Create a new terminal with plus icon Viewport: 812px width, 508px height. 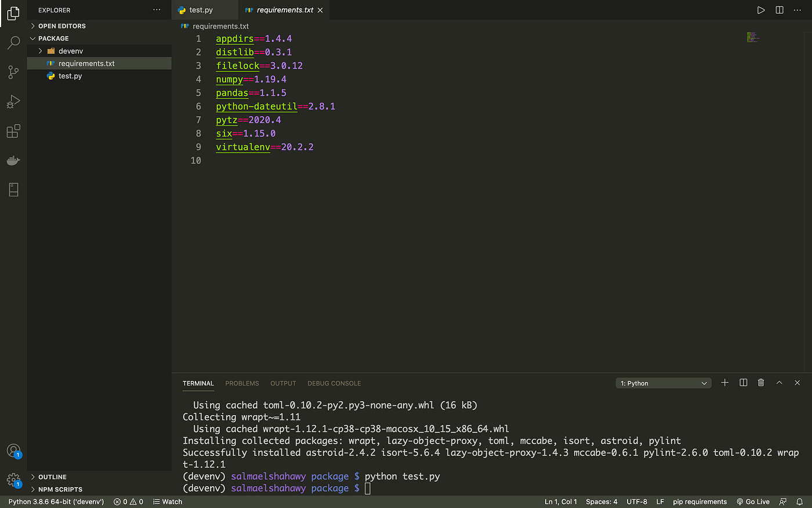pyautogui.click(x=724, y=383)
